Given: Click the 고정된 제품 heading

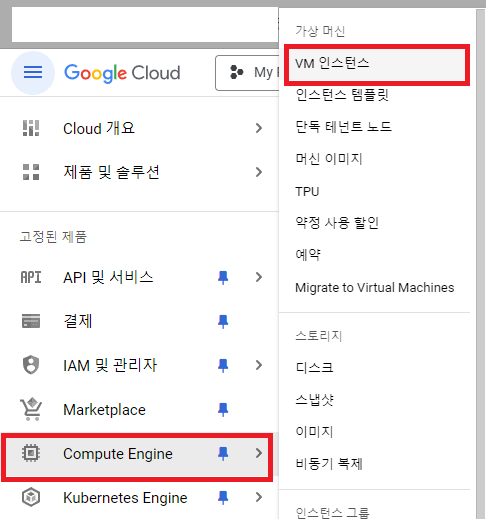Looking at the screenshot, I should coord(53,237).
